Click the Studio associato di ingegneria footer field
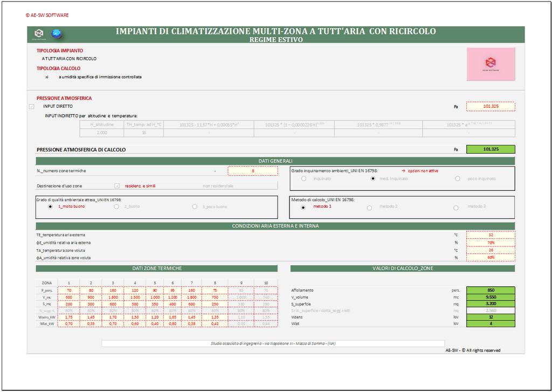Image resolution: width=552 pixels, height=392 pixels. tap(273, 343)
